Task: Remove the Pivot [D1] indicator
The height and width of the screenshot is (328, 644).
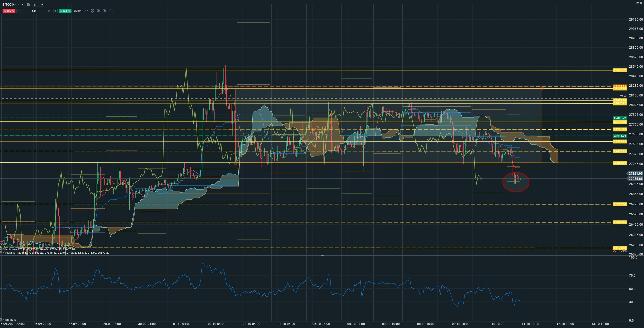Action: click(3, 253)
